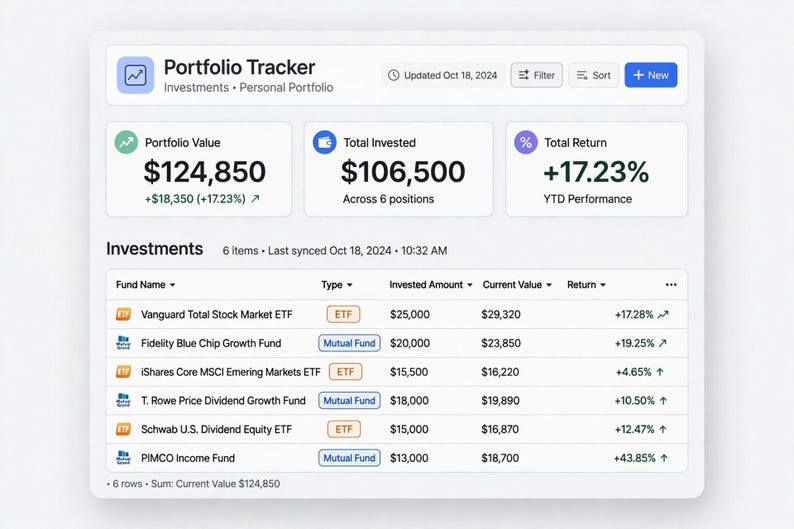The height and width of the screenshot is (529, 794).
Task: Open the Filter button
Action: [x=536, y=75]
